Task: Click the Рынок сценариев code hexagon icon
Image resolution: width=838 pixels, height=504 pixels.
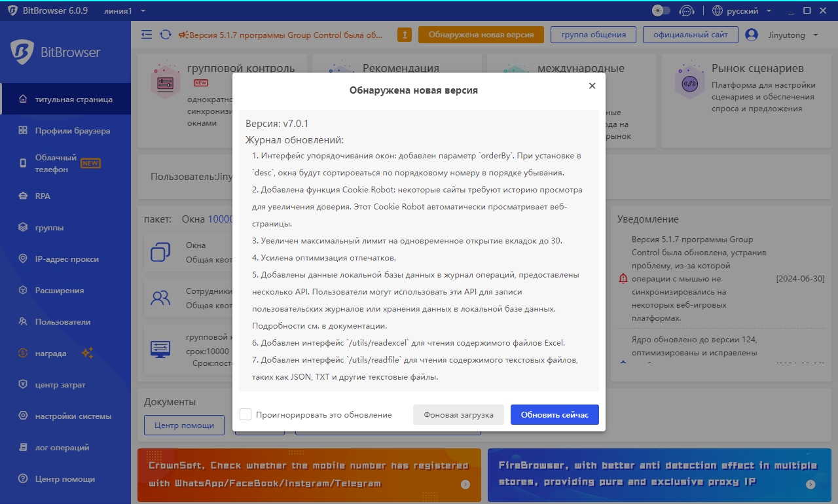Action: (x=689, y=82)
